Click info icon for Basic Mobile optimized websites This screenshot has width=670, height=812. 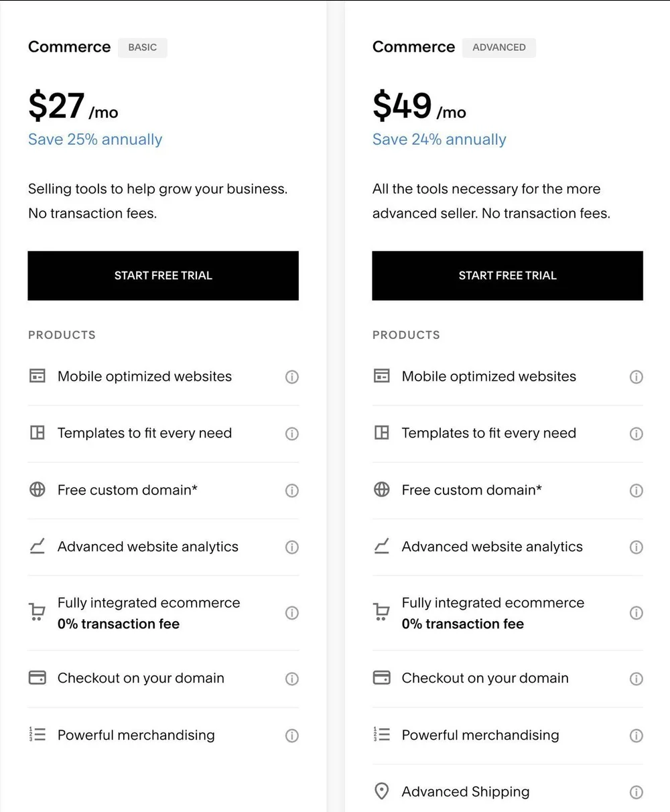(291, 377)
